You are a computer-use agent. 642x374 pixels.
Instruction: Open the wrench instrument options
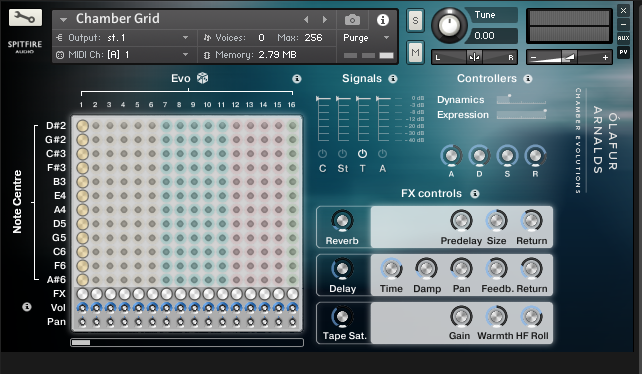pyautogui.click(x=25, y=17)
